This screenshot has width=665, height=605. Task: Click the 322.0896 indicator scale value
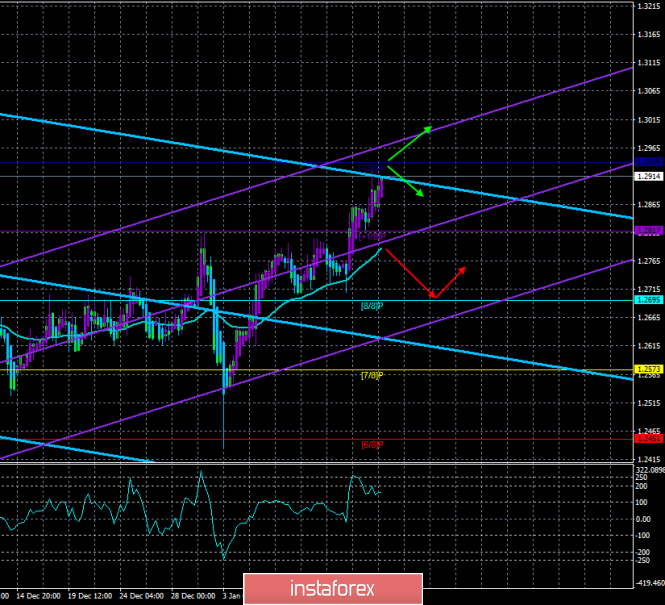[649, 468]
